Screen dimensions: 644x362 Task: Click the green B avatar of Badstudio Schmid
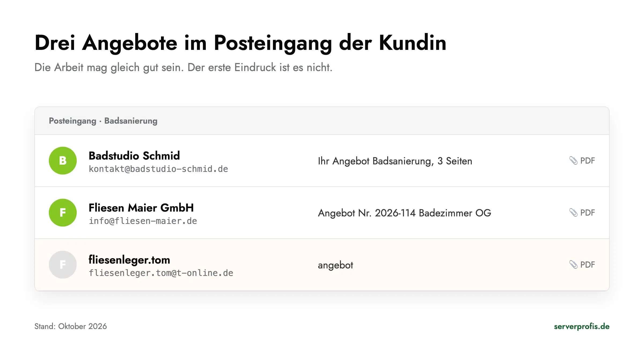[x=63, y=161]
